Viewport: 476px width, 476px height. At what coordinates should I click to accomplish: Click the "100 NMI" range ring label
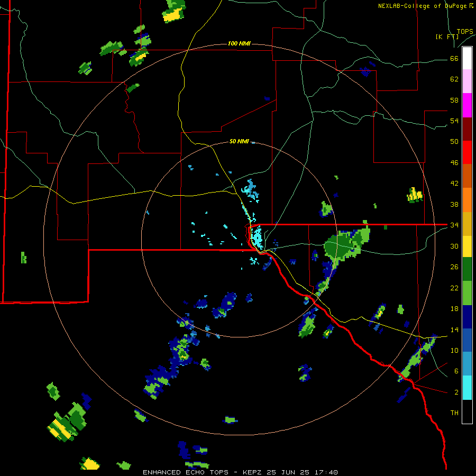(x=239, y=43)
